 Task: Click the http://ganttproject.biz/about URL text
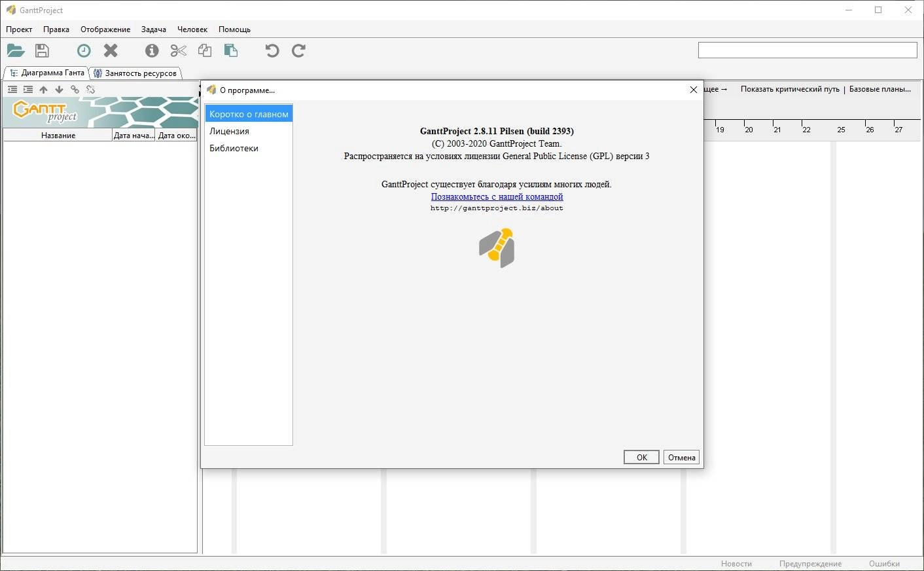[x=497, y=208]
